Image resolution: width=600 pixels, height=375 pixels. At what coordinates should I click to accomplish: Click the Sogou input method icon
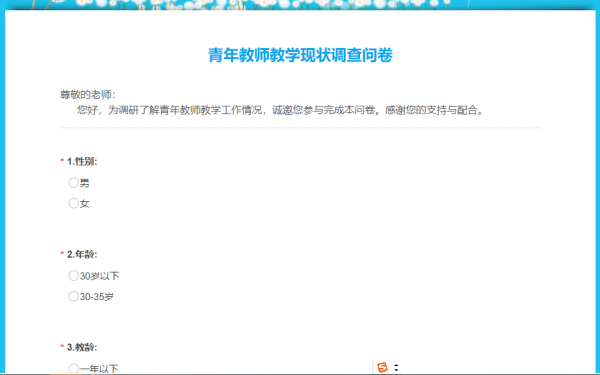point(382,367)
